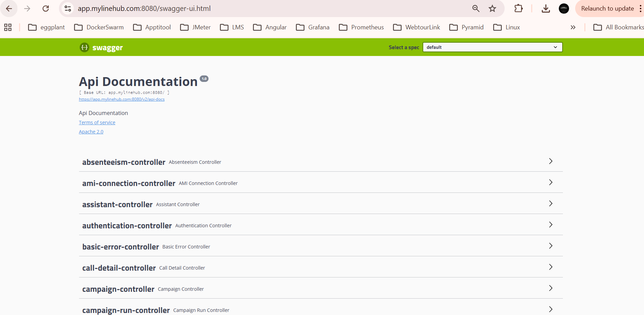Open the v2/api-docs link
This screenshot has height=315, width=644.
pyautogui.click(x=122, y=99)
